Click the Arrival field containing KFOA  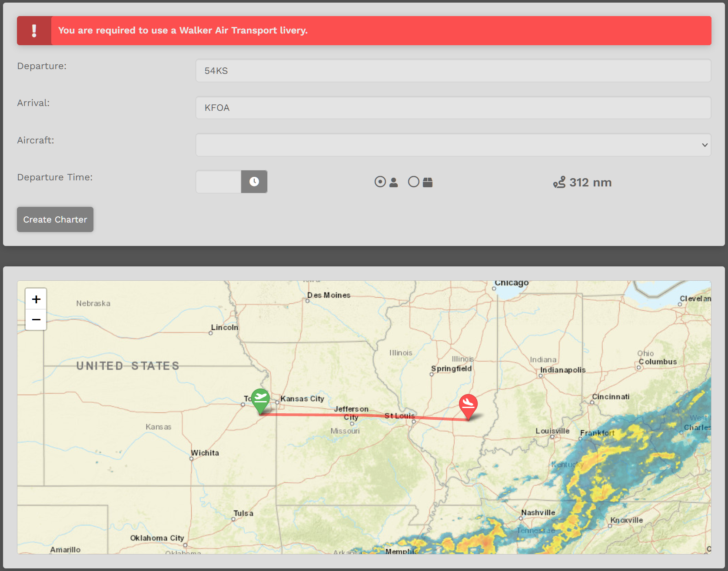(x=453, y=107)
